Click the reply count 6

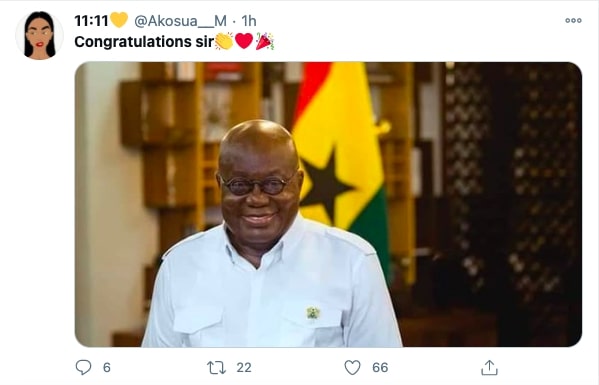107,367
